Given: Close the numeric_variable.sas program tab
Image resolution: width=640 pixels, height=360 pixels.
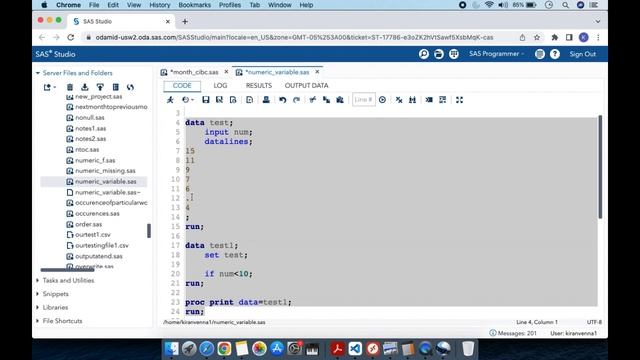Looking at the screenshot, I should tap(317, 72).
